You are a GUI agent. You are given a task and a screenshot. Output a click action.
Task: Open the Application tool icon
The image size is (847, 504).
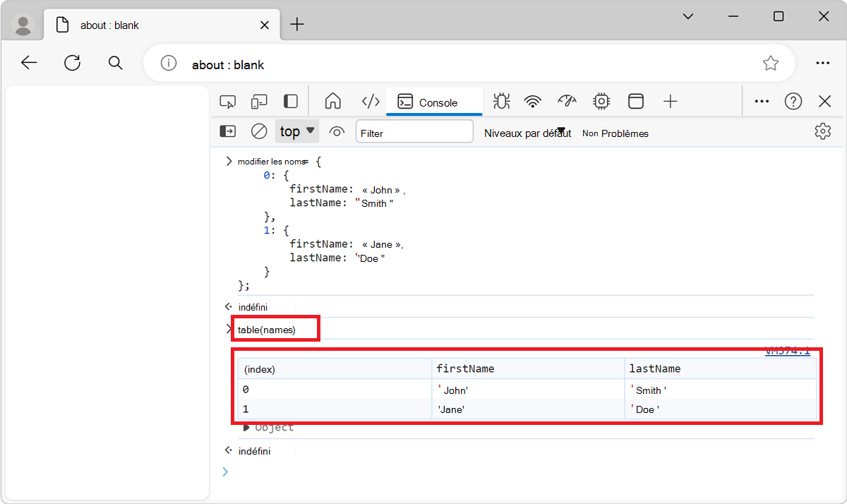tap(636, 102)
